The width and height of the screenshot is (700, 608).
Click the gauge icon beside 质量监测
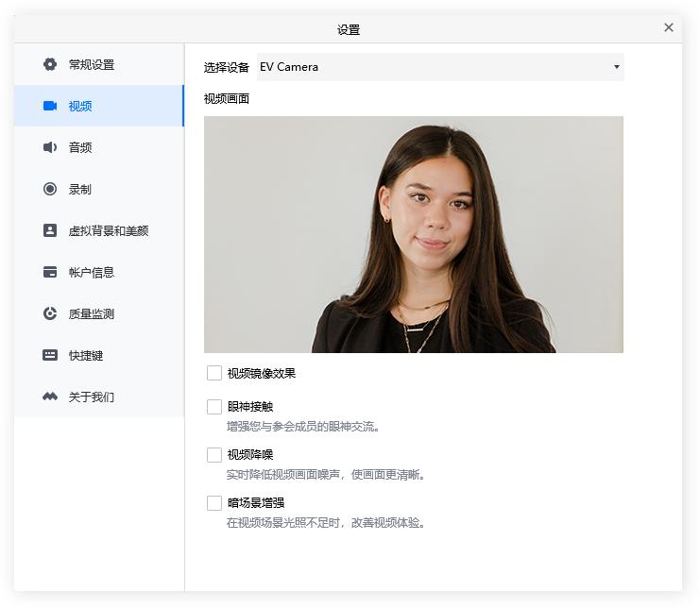click(50, 313)
